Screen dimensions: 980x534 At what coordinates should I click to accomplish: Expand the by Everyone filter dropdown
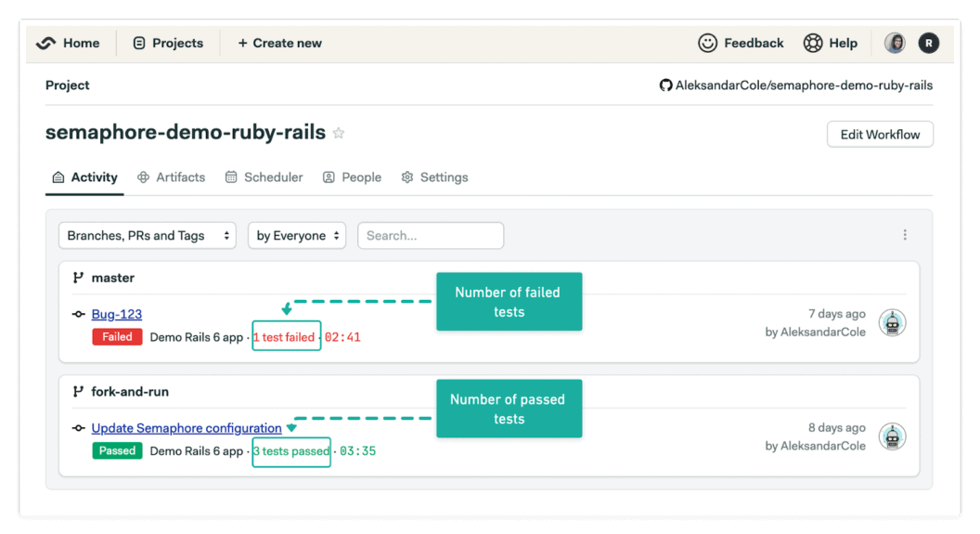(297, 236)
